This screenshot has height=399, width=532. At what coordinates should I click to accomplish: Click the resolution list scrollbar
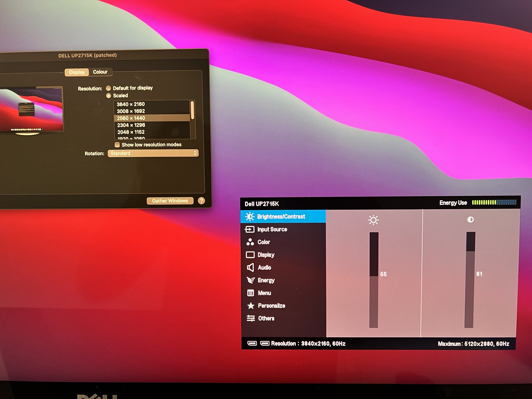[x=192, y=110]
